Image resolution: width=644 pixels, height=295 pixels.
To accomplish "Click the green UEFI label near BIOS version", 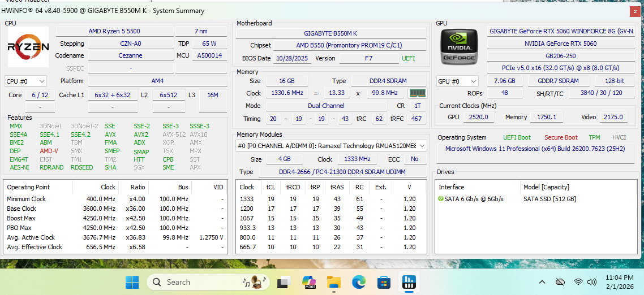I will [408, 58].
